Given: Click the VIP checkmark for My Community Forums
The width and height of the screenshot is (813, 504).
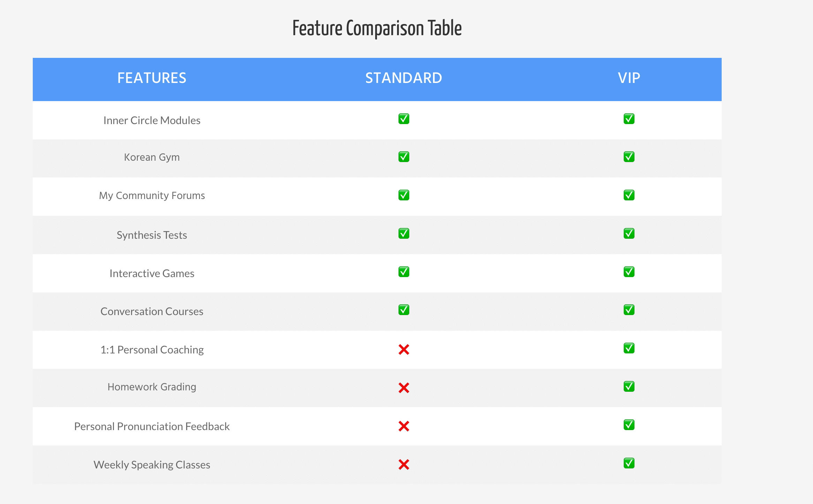Looking at the screenshot, I should [x=629, y=195].
